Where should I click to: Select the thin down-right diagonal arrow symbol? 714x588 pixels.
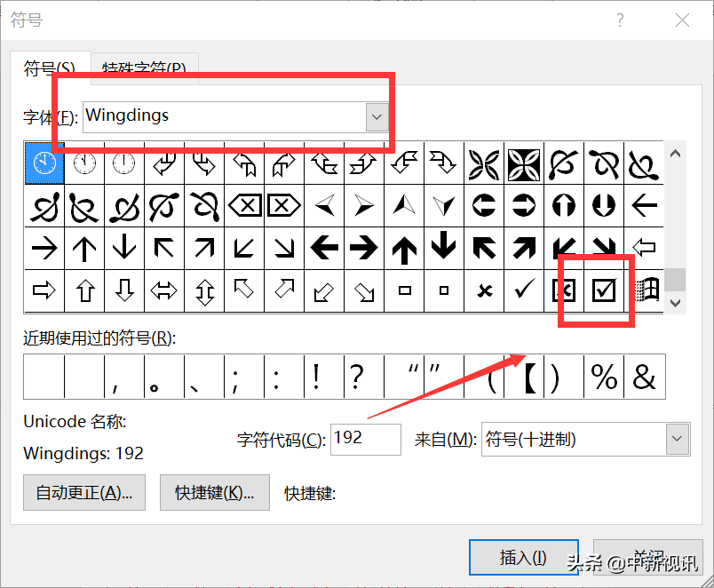coord(284,248)
